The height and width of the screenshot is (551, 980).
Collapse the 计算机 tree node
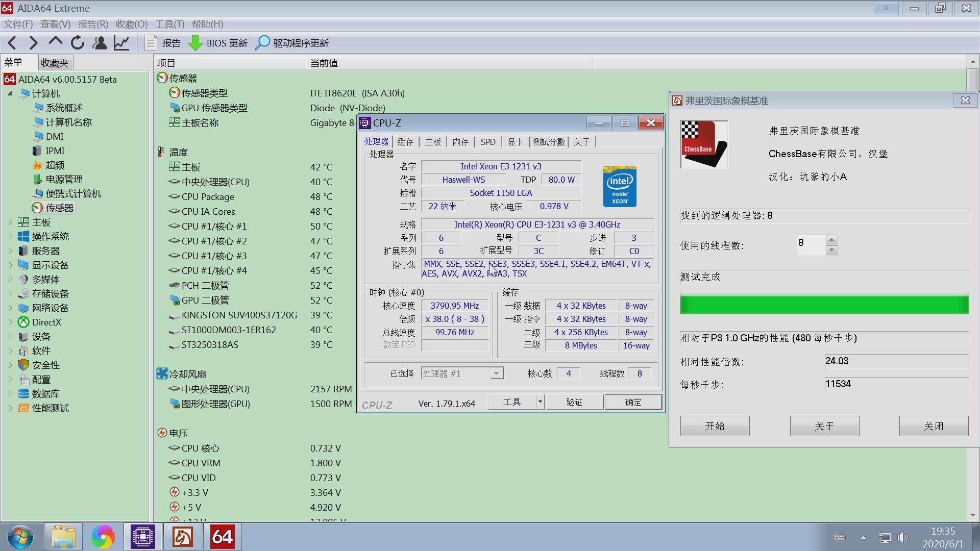[x=10, y=93]
